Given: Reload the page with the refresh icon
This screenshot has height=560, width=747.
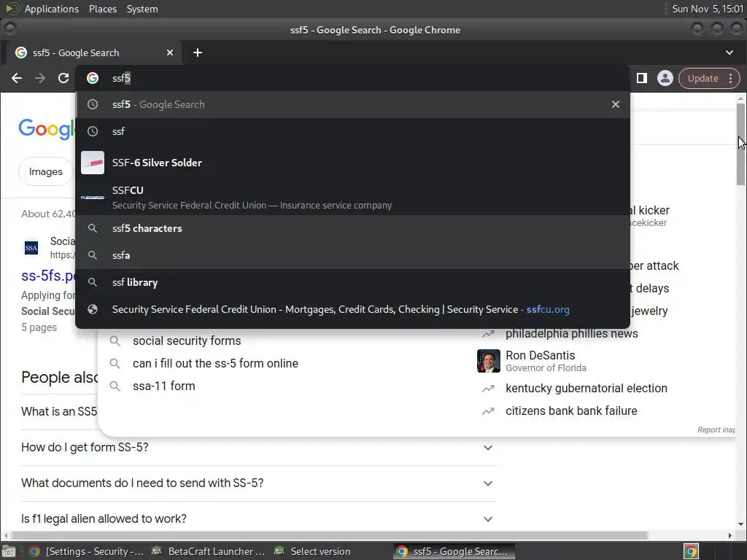Looking at the screenshot, I should 63,78.
